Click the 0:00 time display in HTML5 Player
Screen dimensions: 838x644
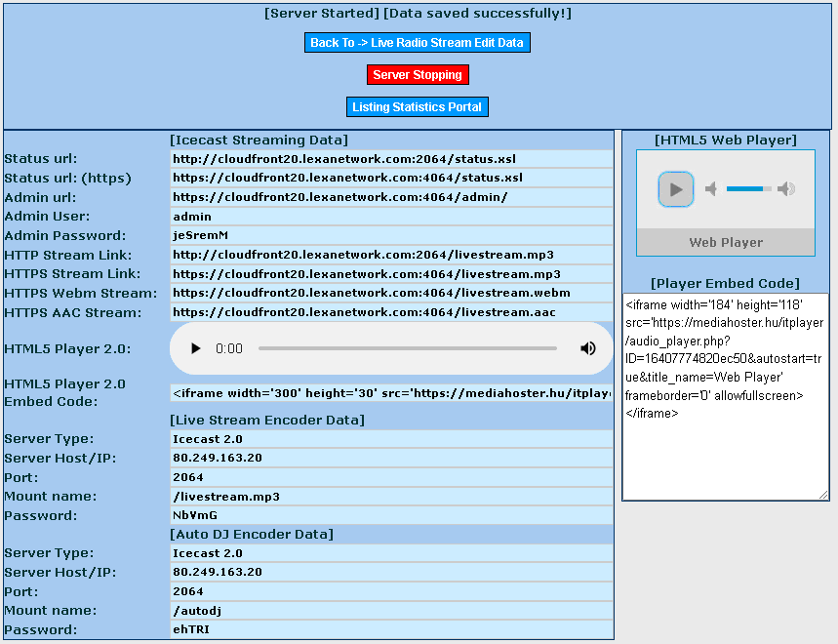228,348
